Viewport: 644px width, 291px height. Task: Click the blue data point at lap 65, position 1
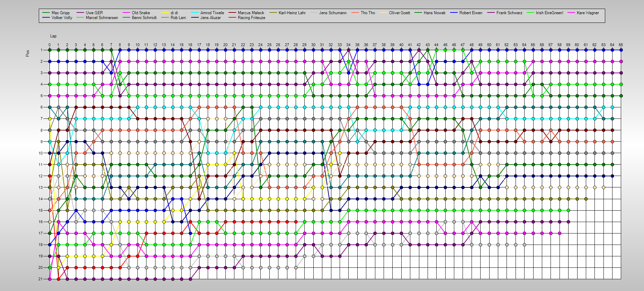(x=621, y=50)
